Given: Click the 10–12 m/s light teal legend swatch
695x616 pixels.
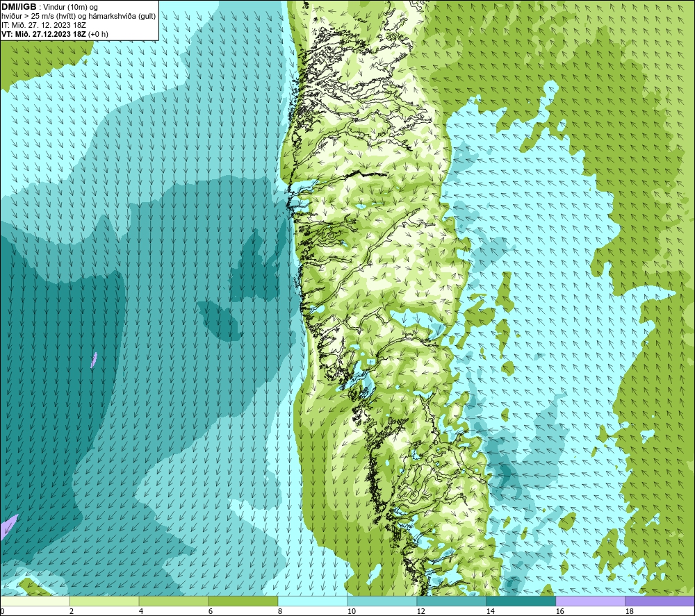Looking at the screenshot, I should tap(382, 601).
